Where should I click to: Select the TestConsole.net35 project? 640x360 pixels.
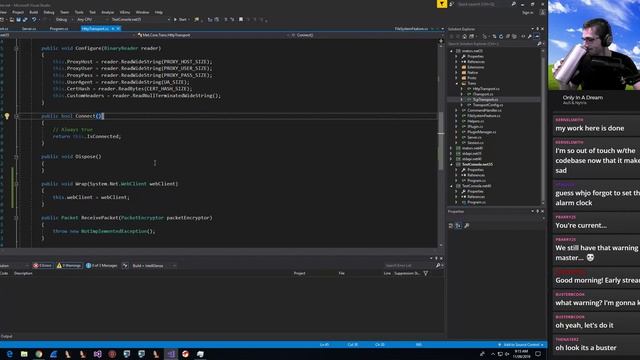(x=477, y=164)
